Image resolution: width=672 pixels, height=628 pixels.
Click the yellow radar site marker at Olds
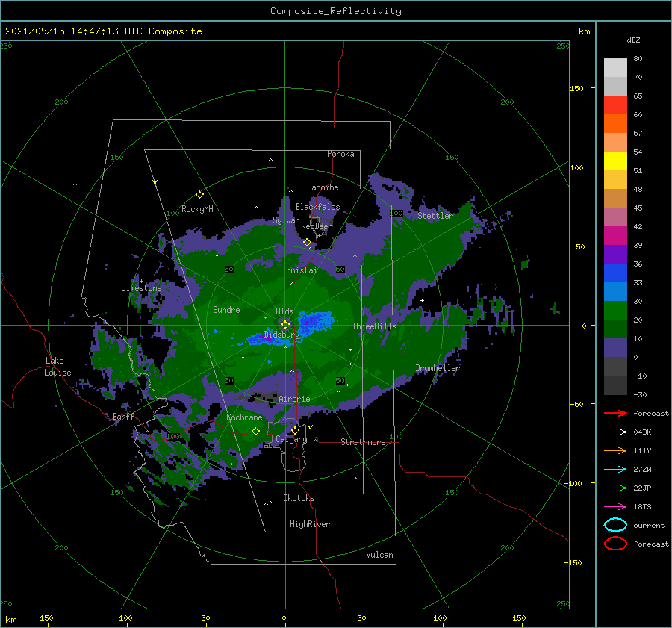tap(285, 325)
